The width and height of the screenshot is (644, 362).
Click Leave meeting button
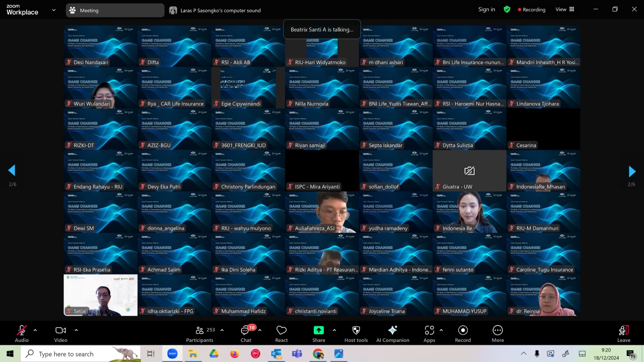(x=624, y=333)
